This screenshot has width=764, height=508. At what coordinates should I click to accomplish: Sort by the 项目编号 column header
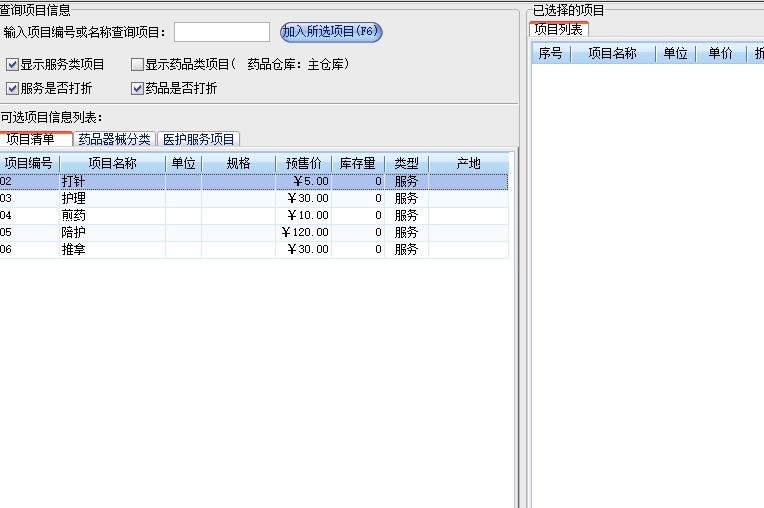pyautogui.click(x=29, y=163)
